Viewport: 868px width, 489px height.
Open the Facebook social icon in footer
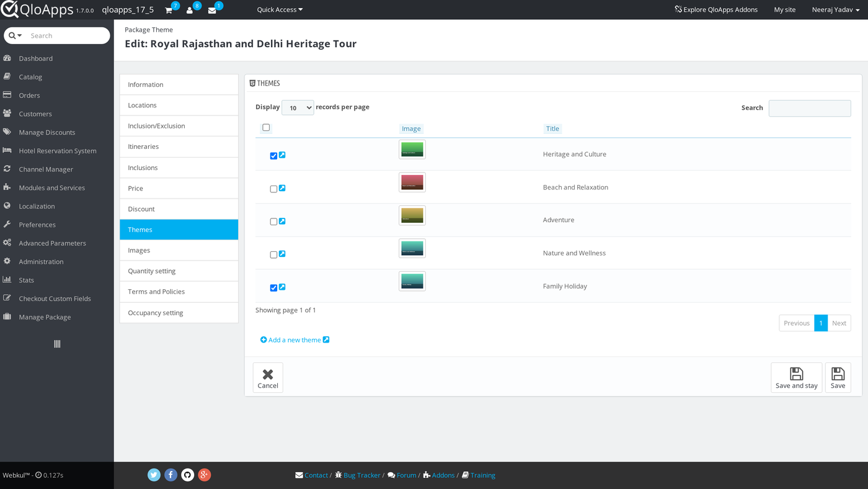170,475
